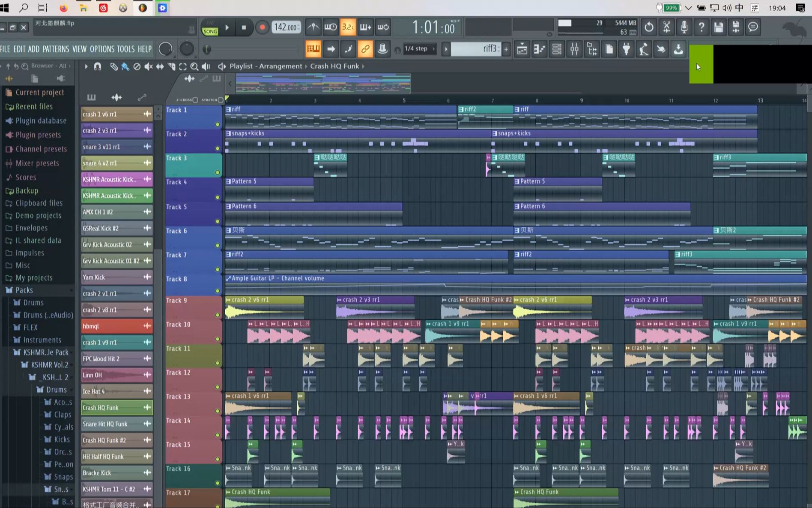
Task: Open the FILE menu
Action: [5, 49]
